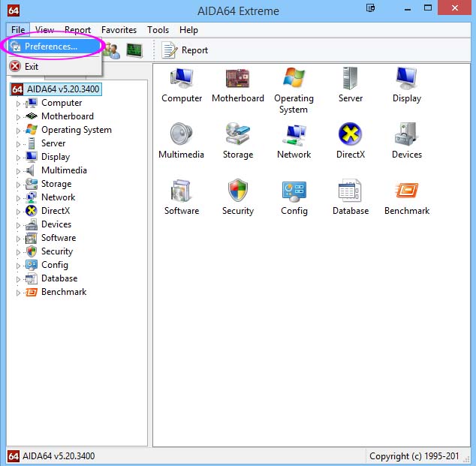Open the Software icon in right pane
The image size is (476, 466).
(181, 191)
